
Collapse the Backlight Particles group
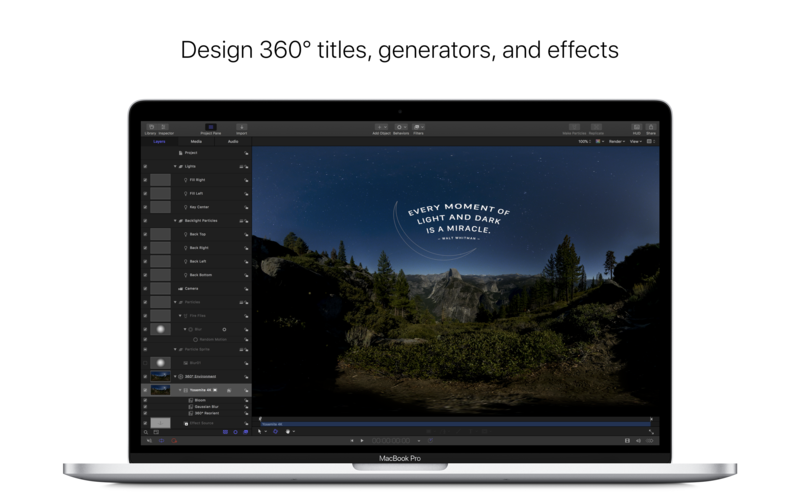pos(174,220)
